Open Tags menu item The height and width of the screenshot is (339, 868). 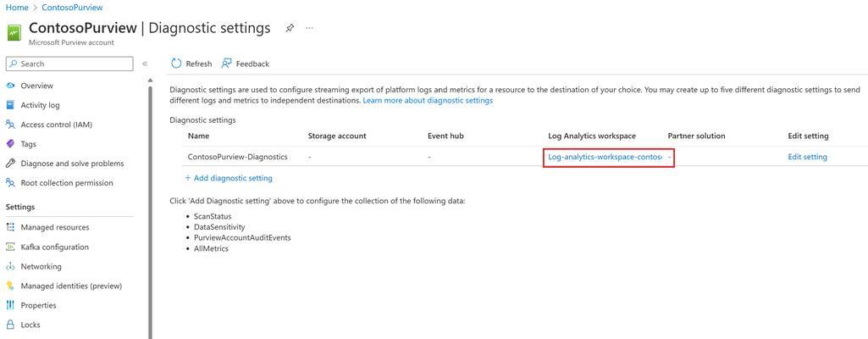coord(28,144)
